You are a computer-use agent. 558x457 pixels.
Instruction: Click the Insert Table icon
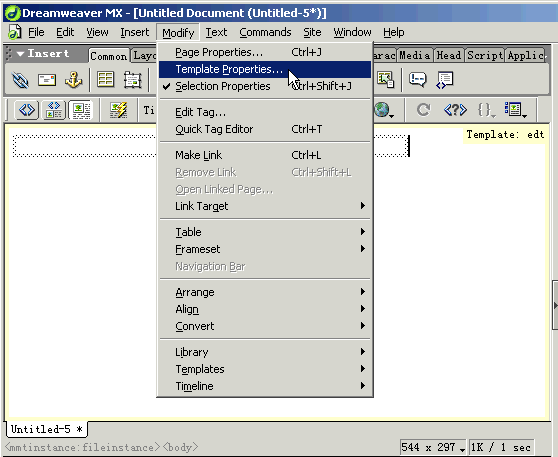(x=105, y=79)
